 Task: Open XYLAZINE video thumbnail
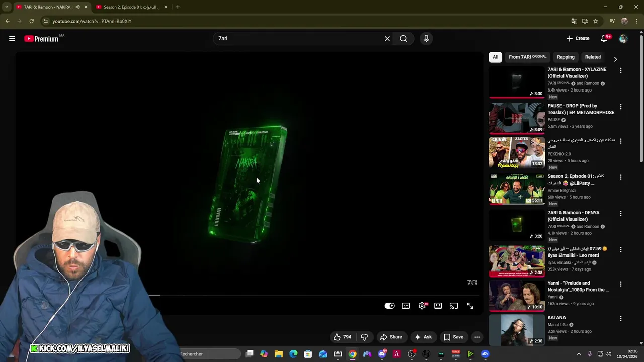(x=517, y=82)
